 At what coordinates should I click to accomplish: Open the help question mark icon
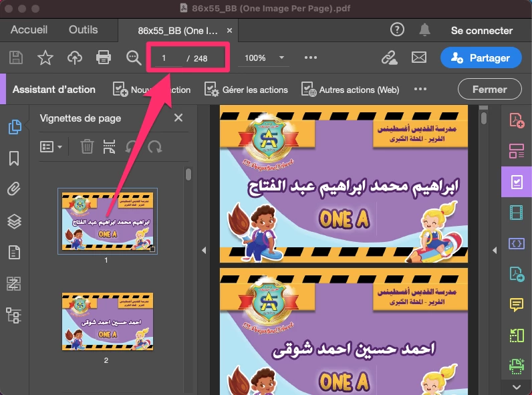click(397, 30)
